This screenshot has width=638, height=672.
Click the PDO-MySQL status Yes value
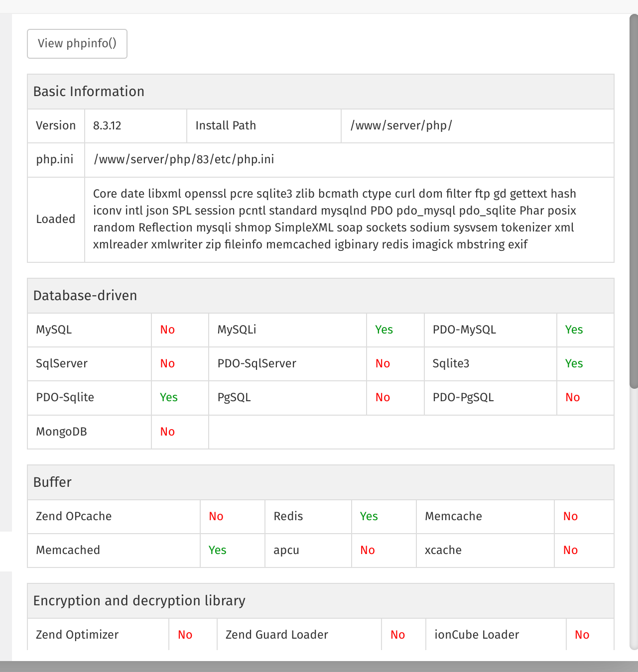574,330
